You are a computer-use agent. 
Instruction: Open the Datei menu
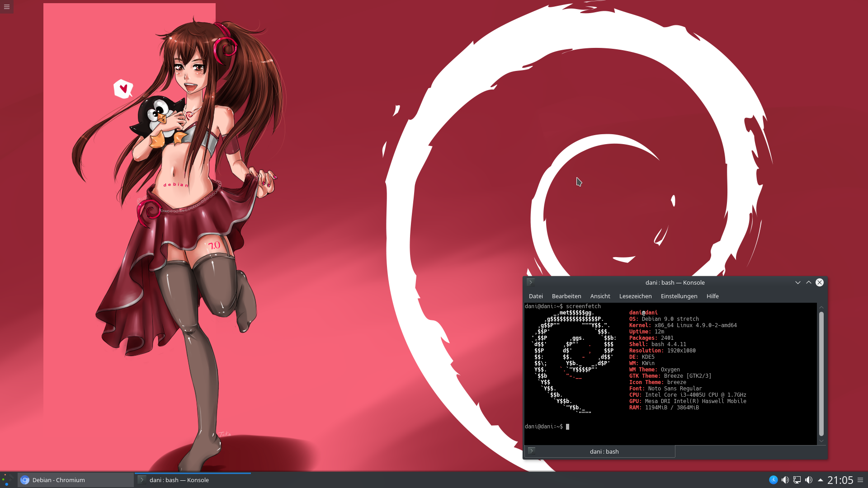[x=536, y=296]
